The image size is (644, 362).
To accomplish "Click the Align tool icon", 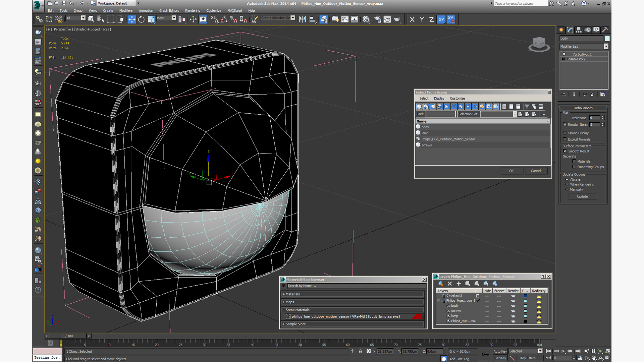I will [312, 19].
